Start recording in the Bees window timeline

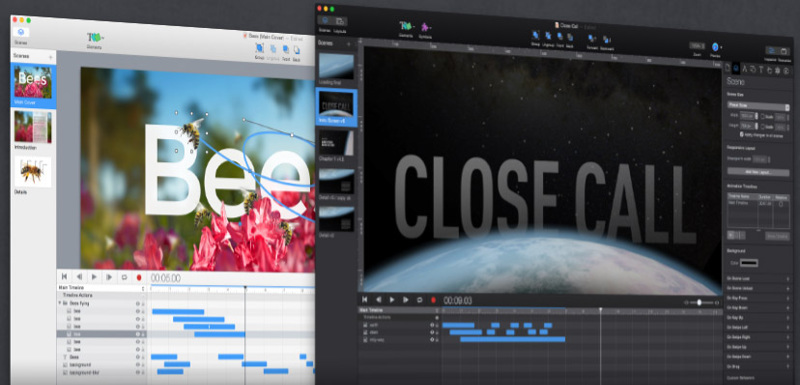(x=139, y=277)
